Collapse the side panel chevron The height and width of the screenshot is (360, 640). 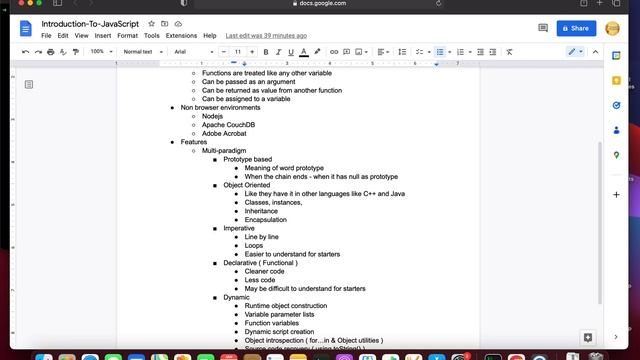(616, 337)
